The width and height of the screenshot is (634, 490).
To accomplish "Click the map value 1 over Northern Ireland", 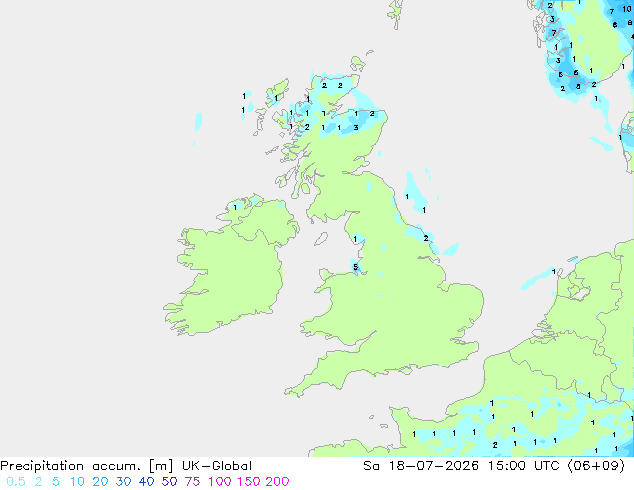I will (235, 207).
